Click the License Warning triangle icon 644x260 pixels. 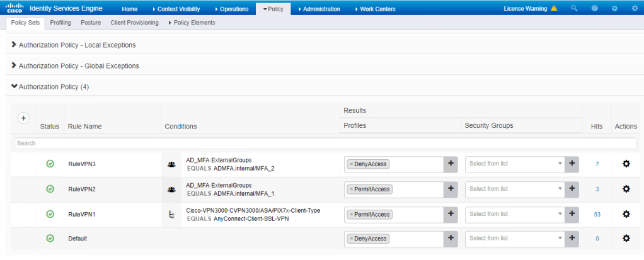[554, 9]
